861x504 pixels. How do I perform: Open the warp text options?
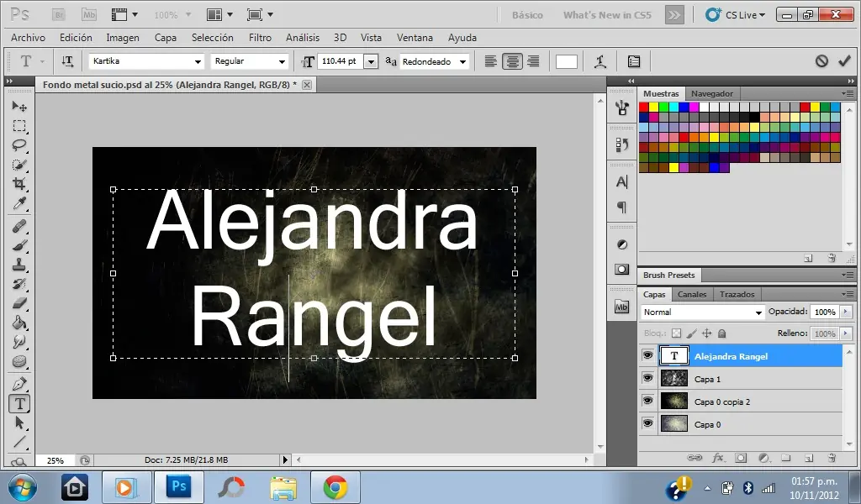(x=600, y=61)
